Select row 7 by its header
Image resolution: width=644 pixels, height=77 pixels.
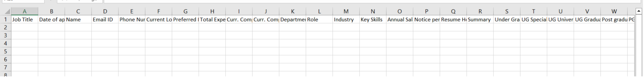click(x=6, y=67)
